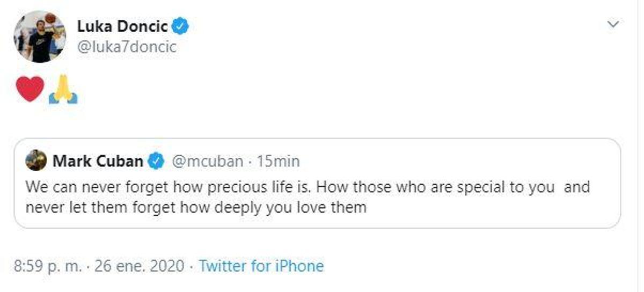Open the Luka Doncic display name link
644x292 pixels.
tap(123, 26)
